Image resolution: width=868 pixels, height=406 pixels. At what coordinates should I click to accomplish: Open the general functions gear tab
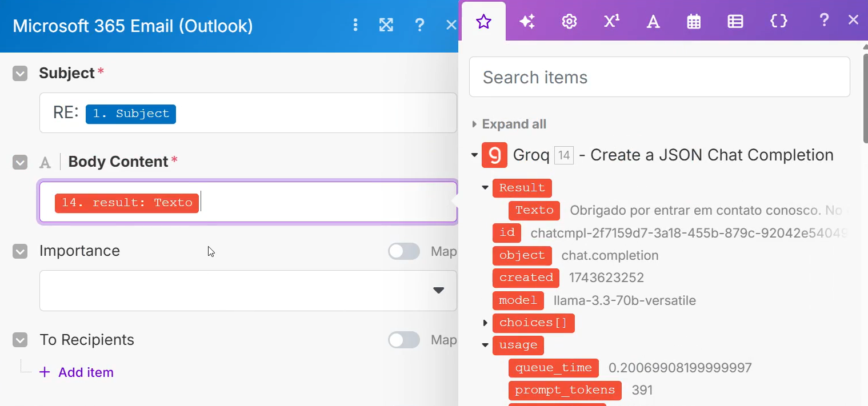pos(569,22)
